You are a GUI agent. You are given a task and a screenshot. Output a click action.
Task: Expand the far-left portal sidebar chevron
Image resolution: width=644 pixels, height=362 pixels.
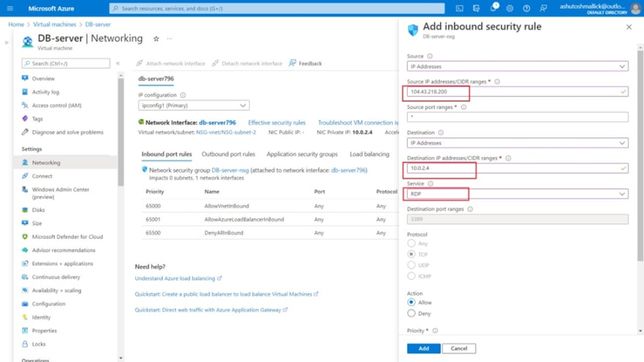[6, 42]
